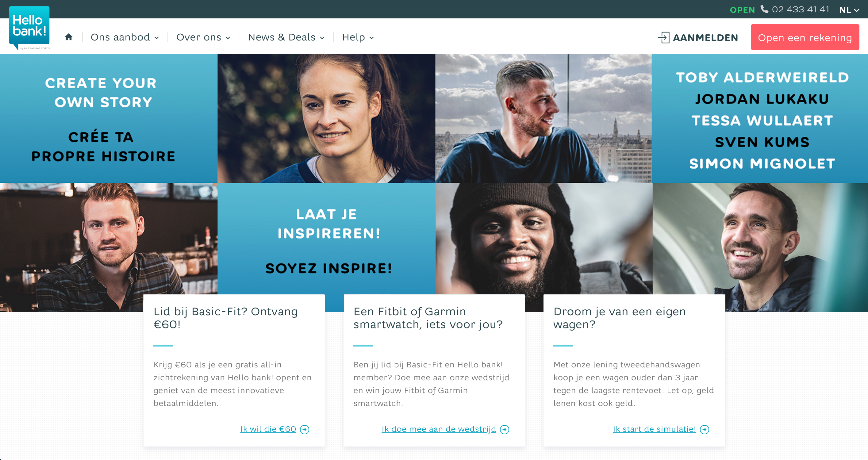The height and width of the screenshot is (460, 868).
Task: Open the 'News & Deals' menu
Action: click(x=286, y=37)
